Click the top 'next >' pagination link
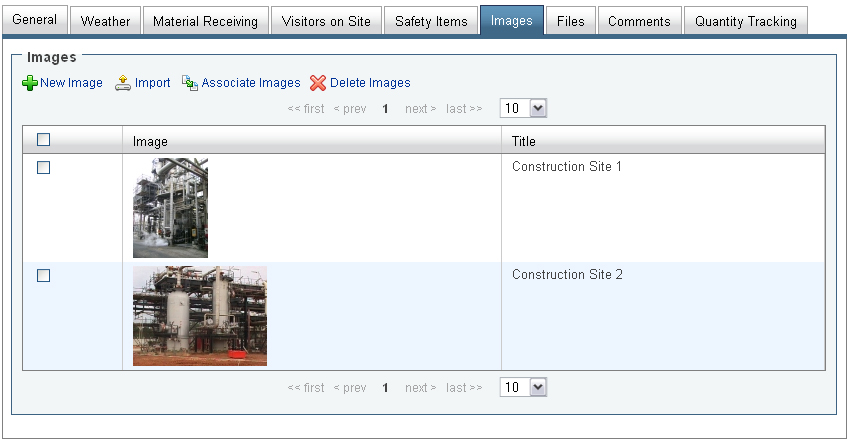The image size is (848, 440). point(420,109)
